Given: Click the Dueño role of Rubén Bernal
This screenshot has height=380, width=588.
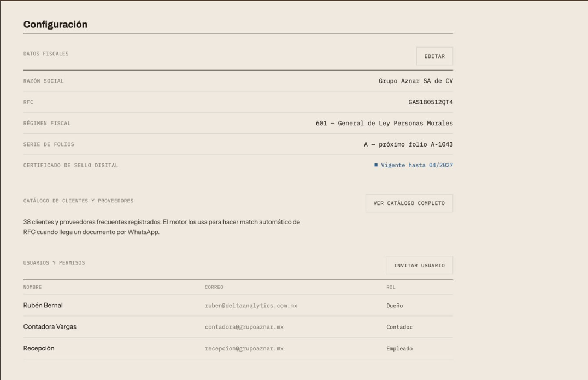Looking at the screenshot, I should point(395,306).
